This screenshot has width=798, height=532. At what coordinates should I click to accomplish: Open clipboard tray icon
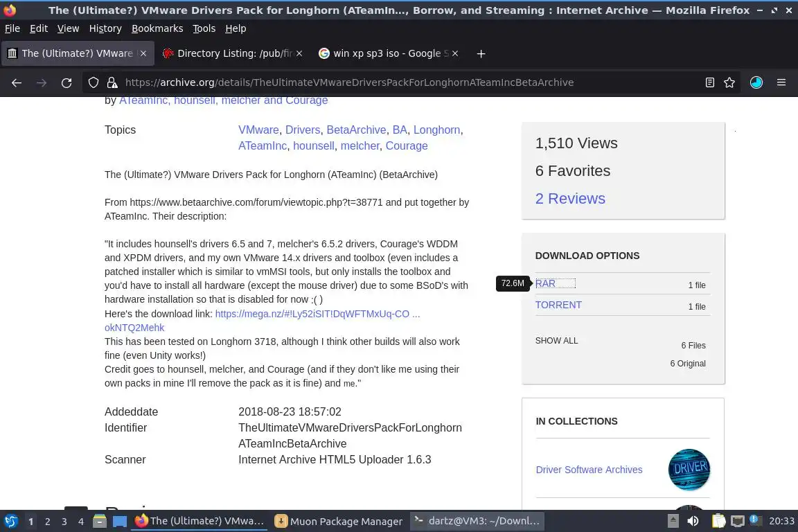point(718,521)
